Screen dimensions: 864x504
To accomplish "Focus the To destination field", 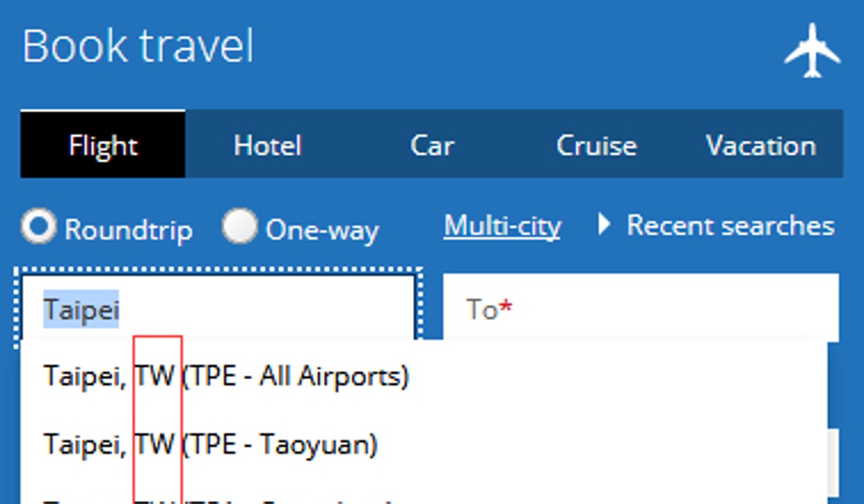I will 641,308.
